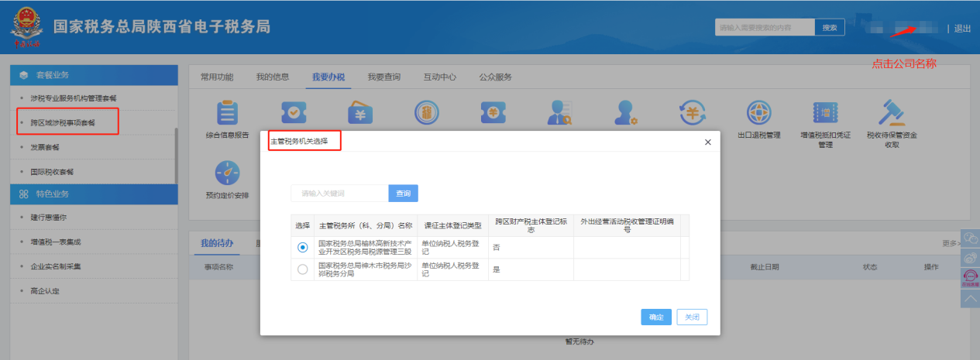Click the keyword input field in dialog
The width and height of the screenshot is (980, 360).
339,193
